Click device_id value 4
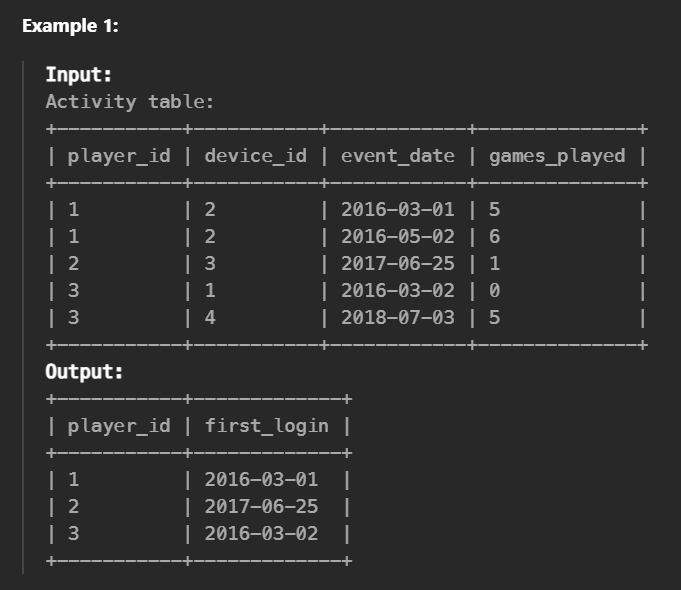This screenshot has width=681, height=590. click(210, 318)
